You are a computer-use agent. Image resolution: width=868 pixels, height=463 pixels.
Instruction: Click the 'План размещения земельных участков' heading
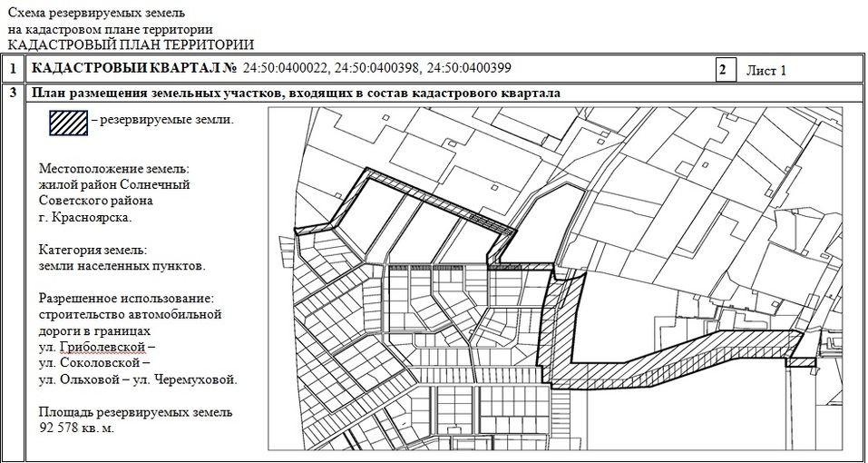click(x=297, y=93)
